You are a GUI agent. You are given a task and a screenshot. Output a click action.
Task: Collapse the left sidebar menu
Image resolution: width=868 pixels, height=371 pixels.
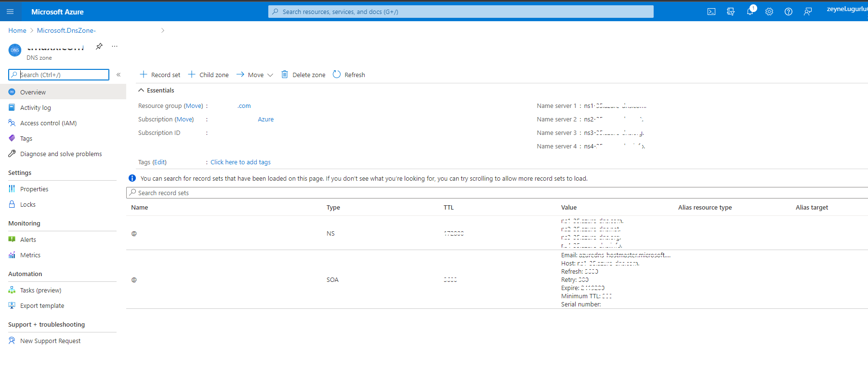click(x=118, y=75)
